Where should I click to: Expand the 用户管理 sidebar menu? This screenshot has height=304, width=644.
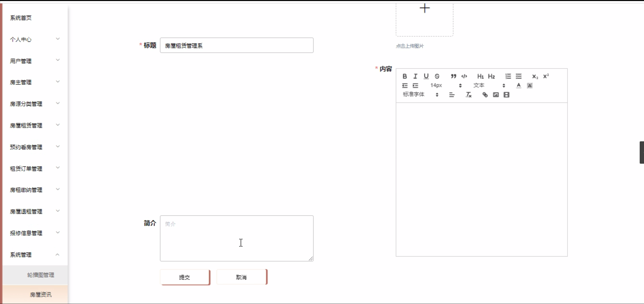coord(34,61)
